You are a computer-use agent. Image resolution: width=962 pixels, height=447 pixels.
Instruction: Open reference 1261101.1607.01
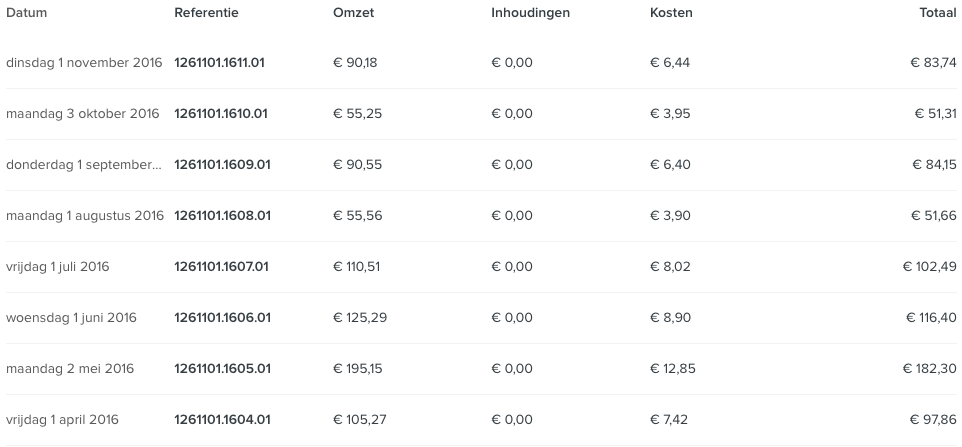(x=221, y=266)
